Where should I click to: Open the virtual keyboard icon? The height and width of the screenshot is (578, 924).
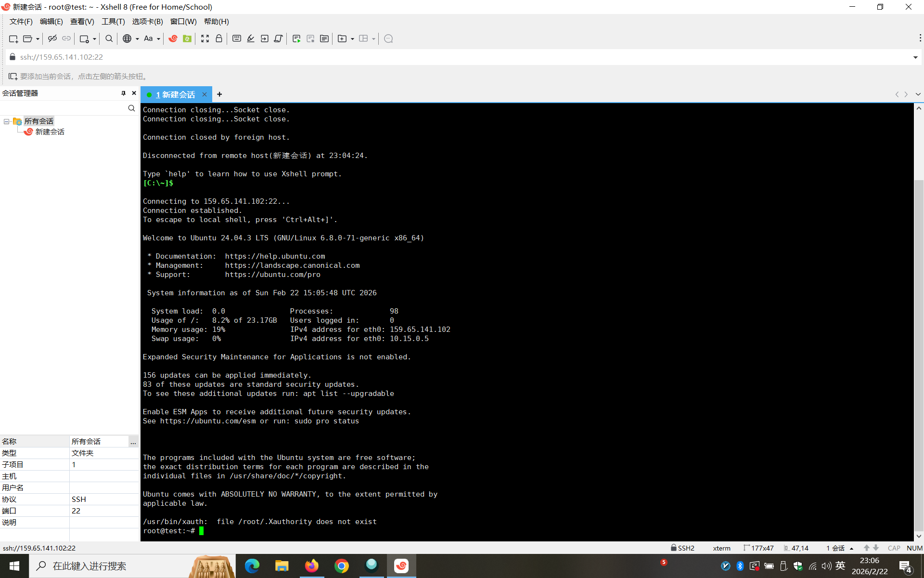click(236, 39)
